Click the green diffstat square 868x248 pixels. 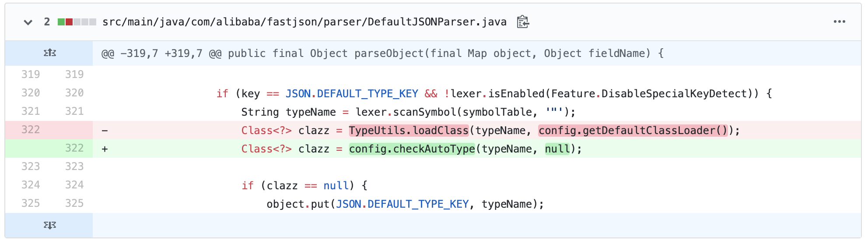61,22
